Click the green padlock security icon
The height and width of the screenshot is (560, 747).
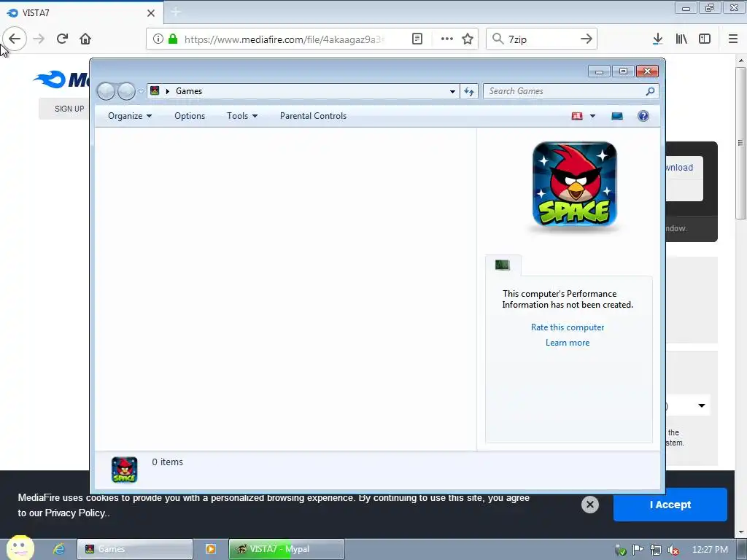[173, 39]
